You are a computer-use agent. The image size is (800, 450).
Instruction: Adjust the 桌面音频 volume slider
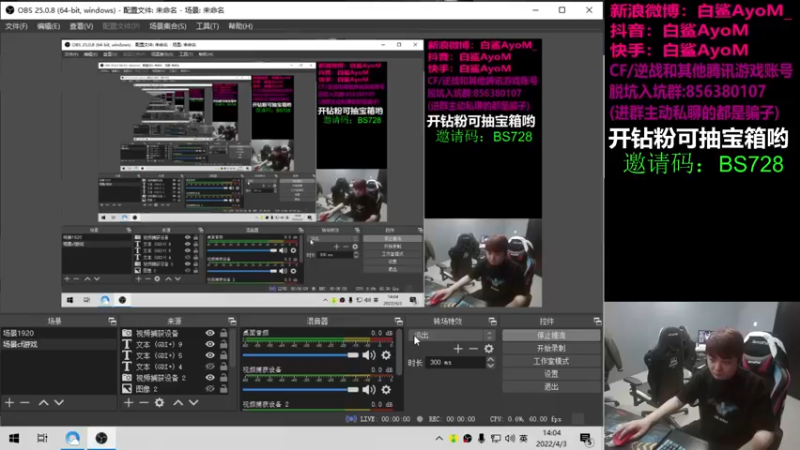click(x=301, y=355)
